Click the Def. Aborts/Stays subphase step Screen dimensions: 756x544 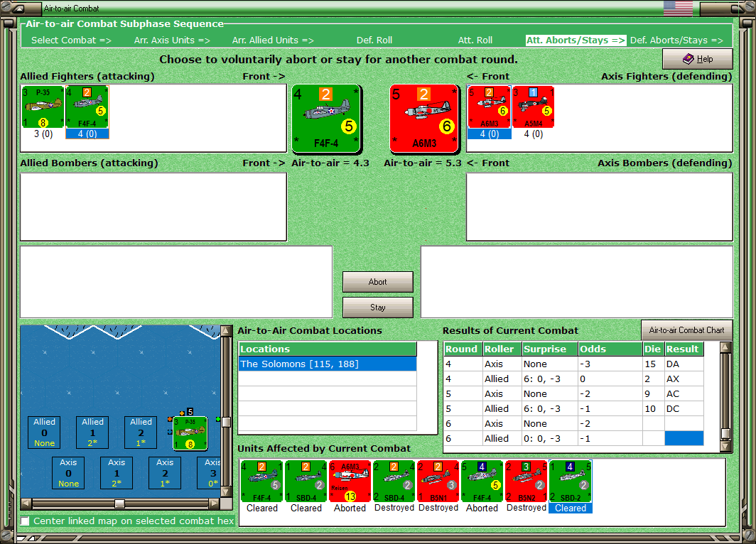click(676, 40)
